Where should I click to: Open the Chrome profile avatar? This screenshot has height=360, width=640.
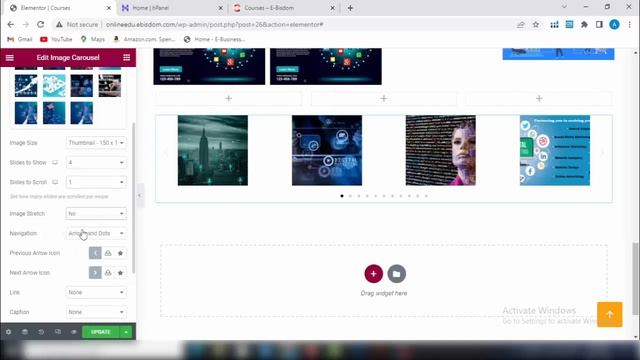[x=614, y=24]
